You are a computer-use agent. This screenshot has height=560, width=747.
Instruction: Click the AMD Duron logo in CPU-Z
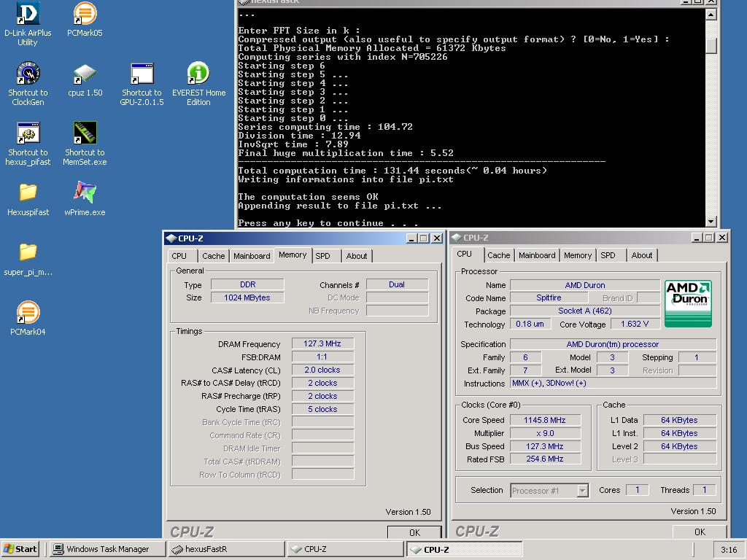click(688, 303)
